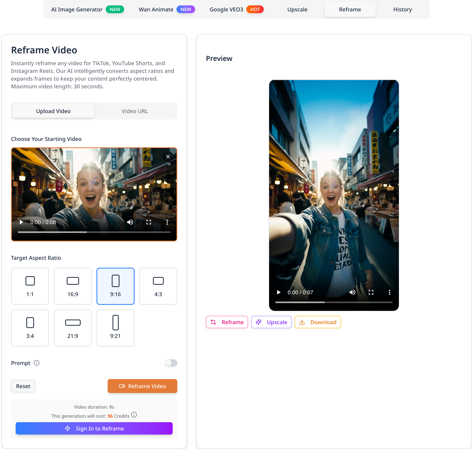Enter fullscreen on the preview video
The image size is (476, 456).
coord(371,292)
